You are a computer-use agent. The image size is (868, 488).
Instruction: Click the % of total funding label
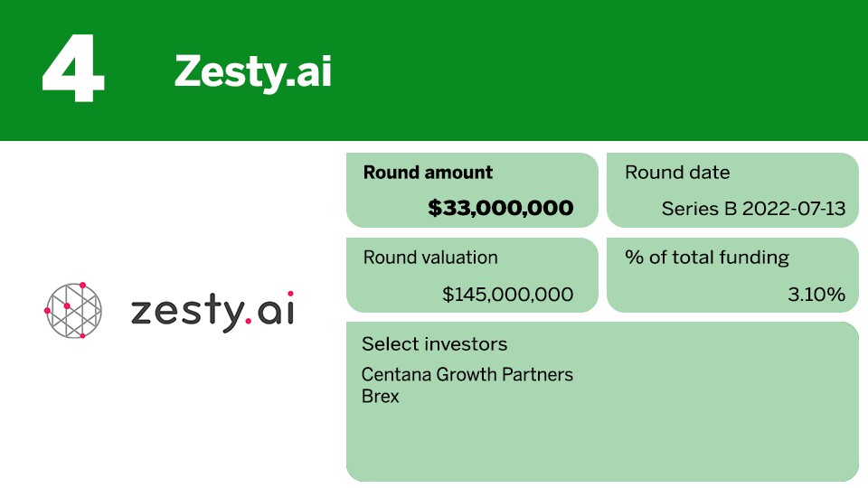click(707, 258)
